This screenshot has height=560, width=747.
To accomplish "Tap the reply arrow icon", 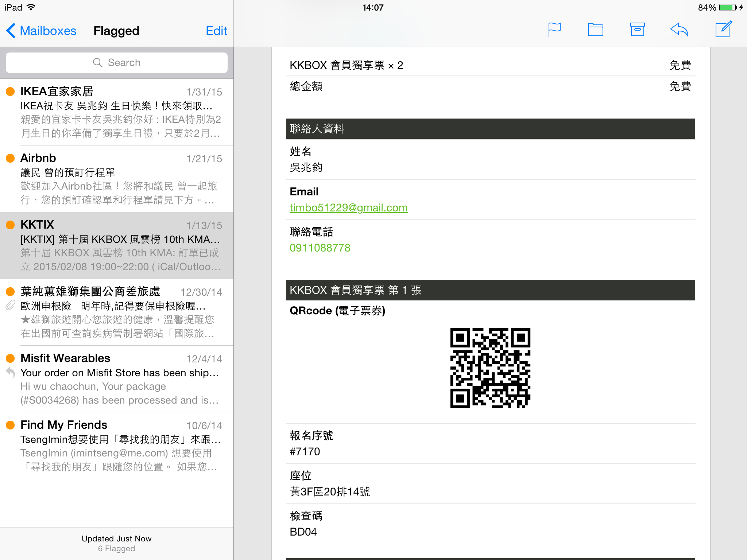I will point(679,30).
